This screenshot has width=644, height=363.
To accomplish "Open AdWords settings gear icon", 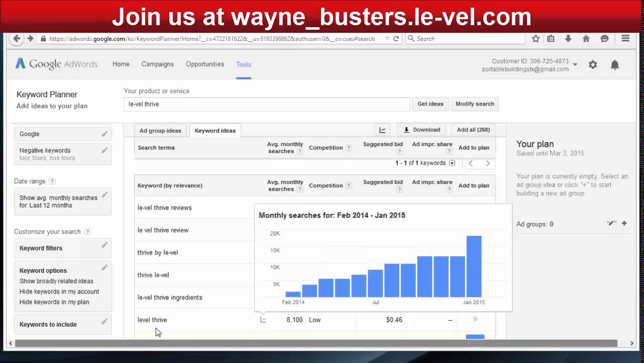I will coord(593,65).
